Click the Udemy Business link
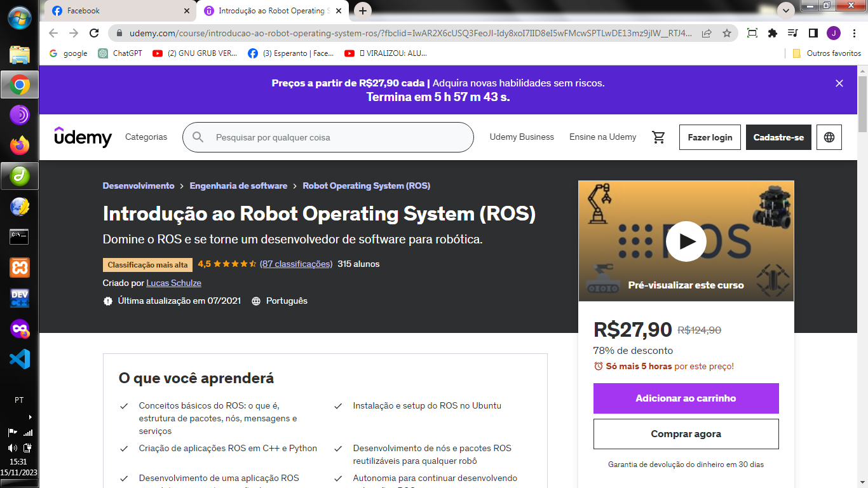 [x=522, y=137]
